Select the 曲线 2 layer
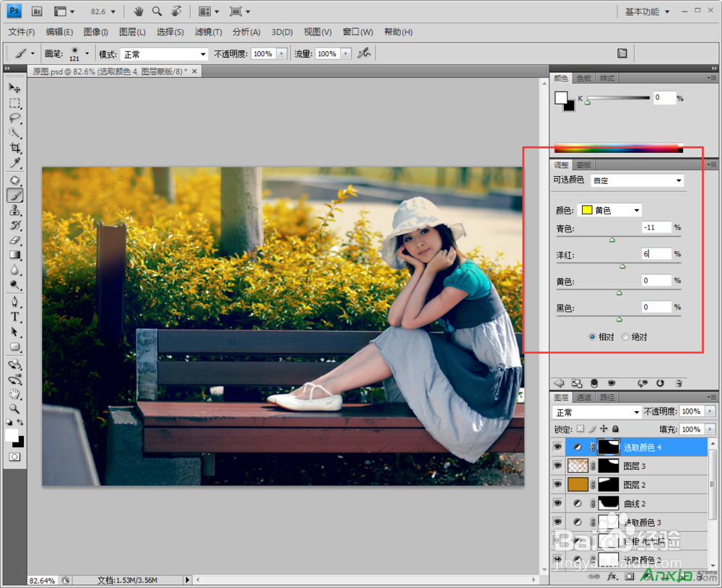Image resolution: width=722 pixels, height=588 pixels. tap(634, 504)
